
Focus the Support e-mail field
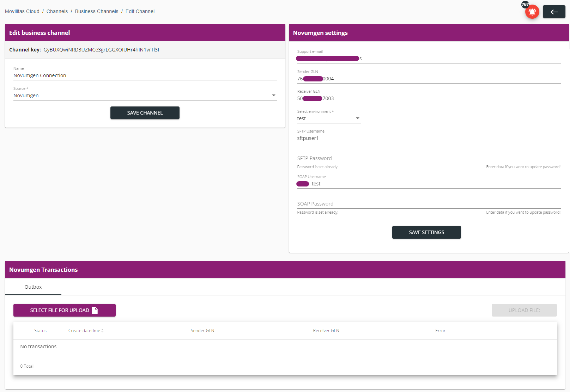[x=429, y=59]
